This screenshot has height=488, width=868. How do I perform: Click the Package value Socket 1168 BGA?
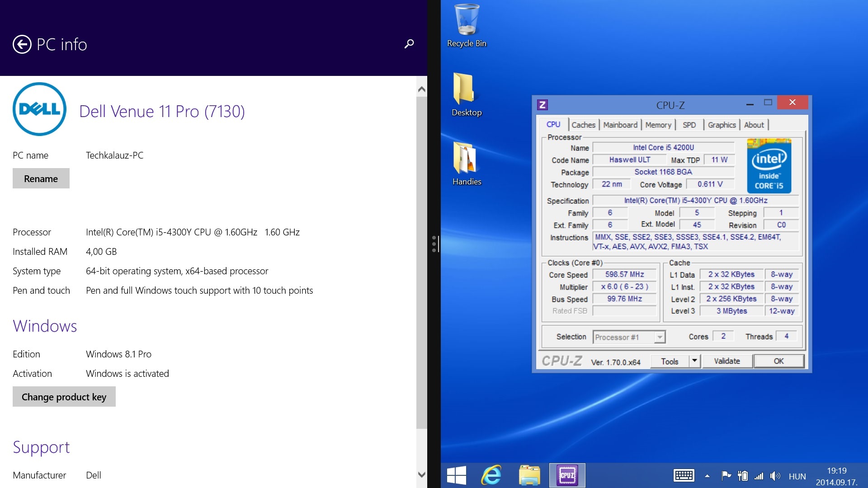[x=663, y=172]
